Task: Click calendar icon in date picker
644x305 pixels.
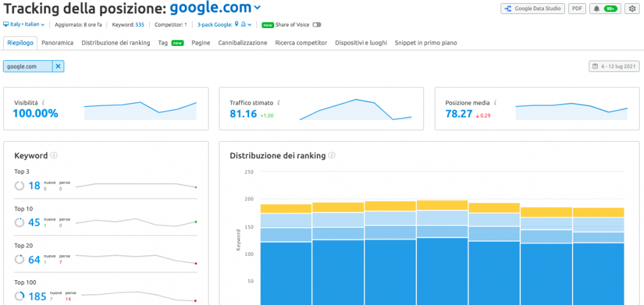Action: [595, 66]
